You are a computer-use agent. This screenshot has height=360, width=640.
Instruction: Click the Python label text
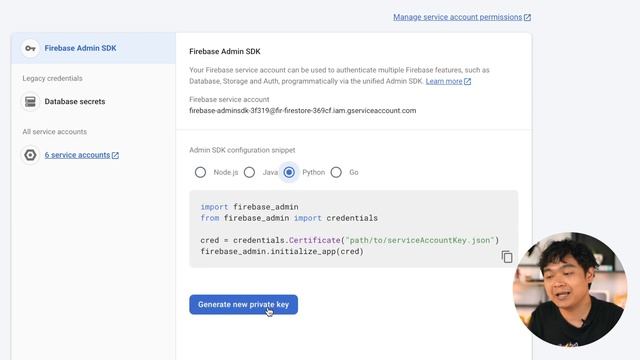pyautogui.click(x=313, y=172)
